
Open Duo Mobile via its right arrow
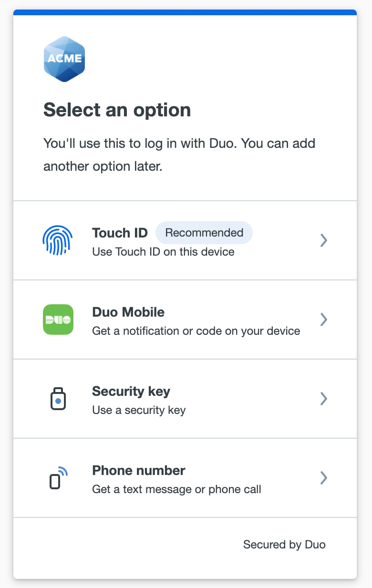(x=323, y=320)
